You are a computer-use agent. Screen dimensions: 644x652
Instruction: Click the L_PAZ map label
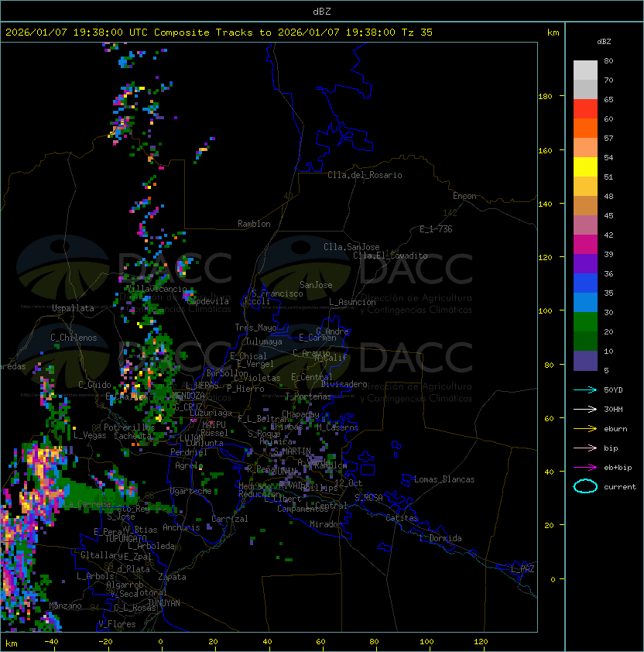point(522,569)
